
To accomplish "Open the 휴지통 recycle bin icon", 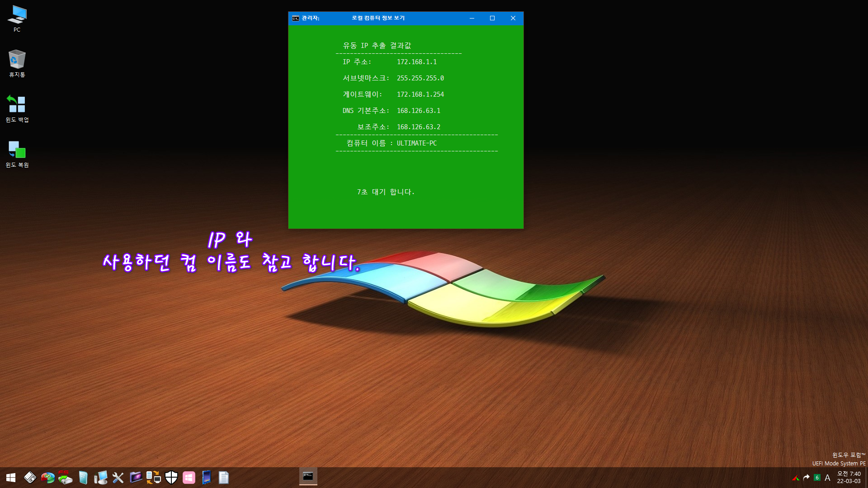I will 17,64.
